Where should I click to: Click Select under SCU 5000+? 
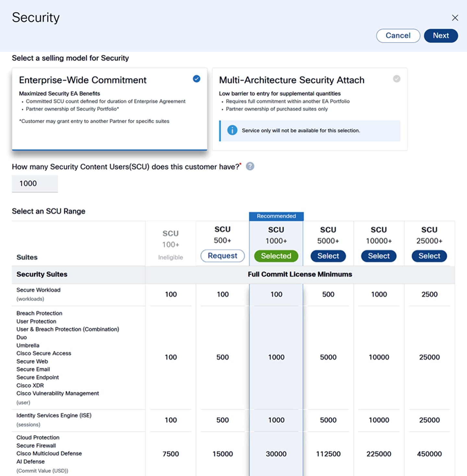[328, 256]
